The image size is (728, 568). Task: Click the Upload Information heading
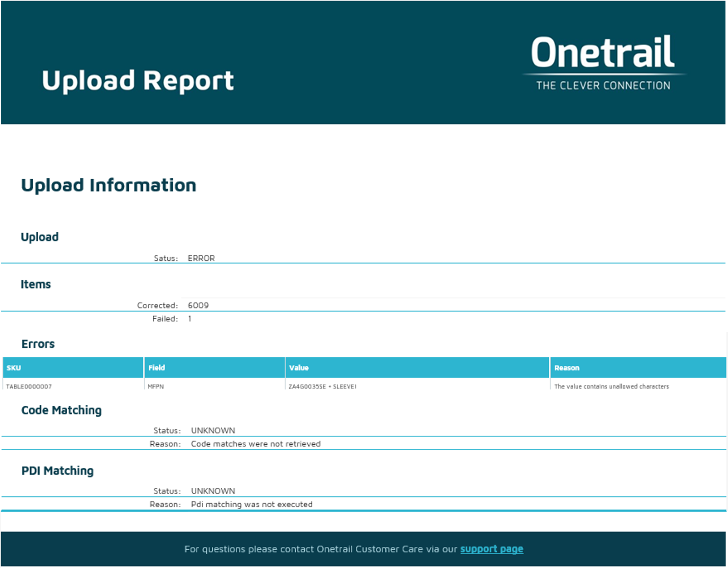[x=108, y=185]
